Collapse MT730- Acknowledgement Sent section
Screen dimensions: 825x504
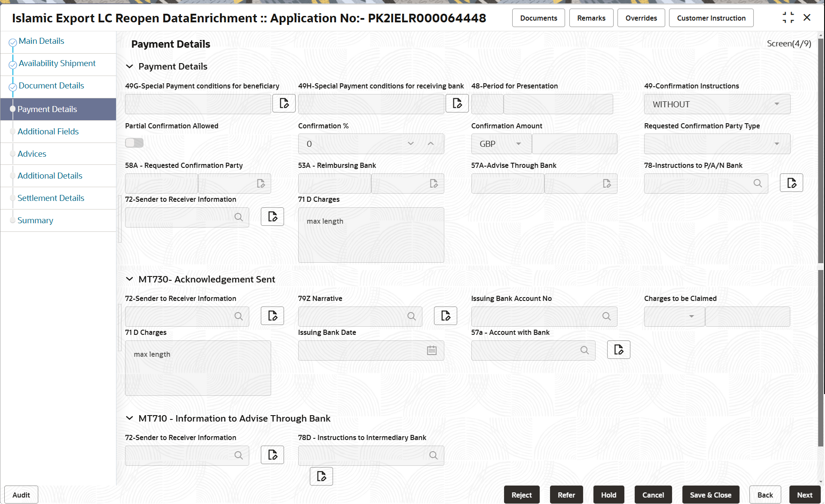coord(129,279)
